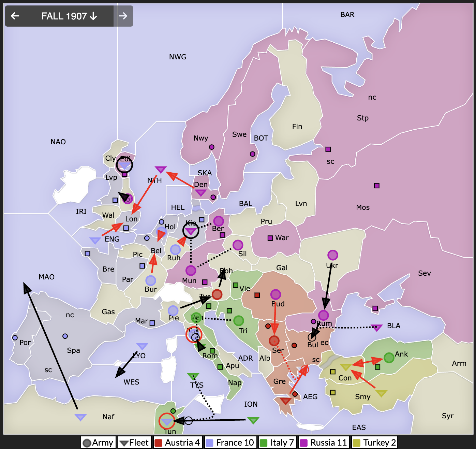Select the Russian army in Budapest

[x=276, y=294]
